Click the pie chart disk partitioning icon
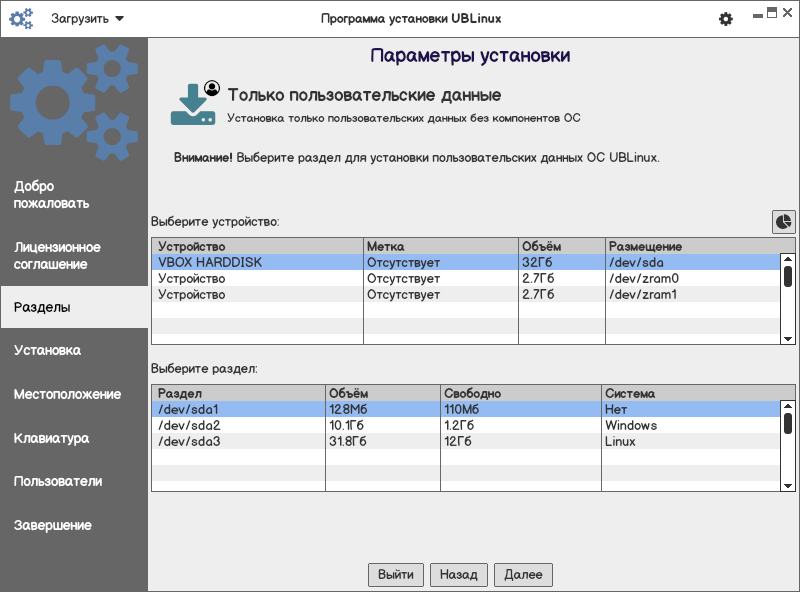This screenshot has height=592, width=800. pyautogui.click(x=784, y=222)
